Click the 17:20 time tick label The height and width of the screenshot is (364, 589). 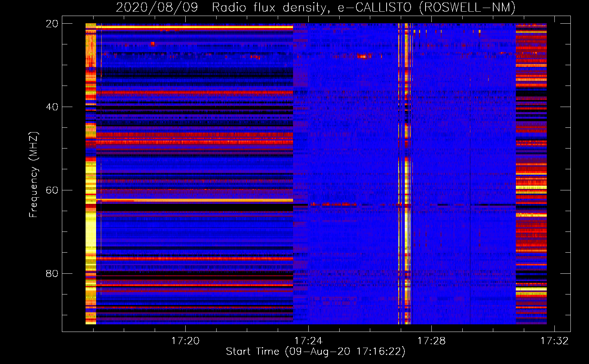tap(186, 341)
